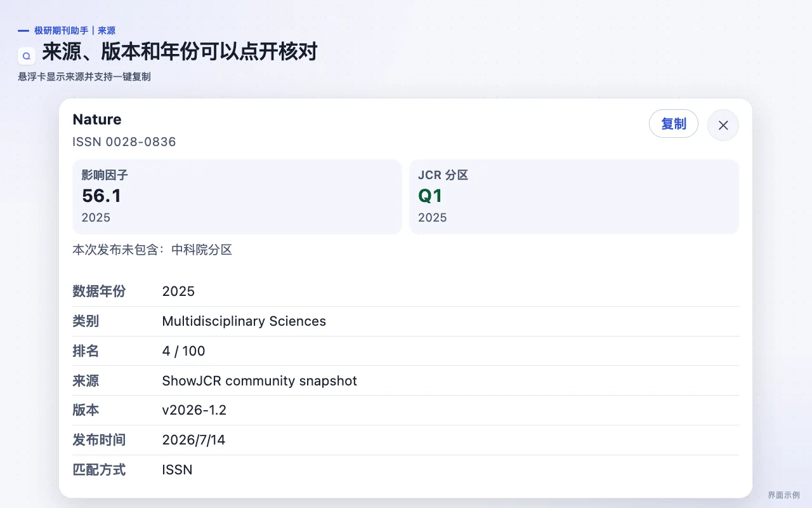Screen dimensions: 812x508
Task: Click the "类别" row label
Action: [86, 321]
